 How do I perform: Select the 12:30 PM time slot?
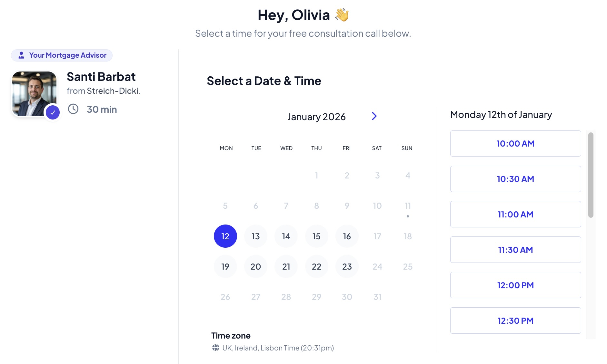coord(515,320)
